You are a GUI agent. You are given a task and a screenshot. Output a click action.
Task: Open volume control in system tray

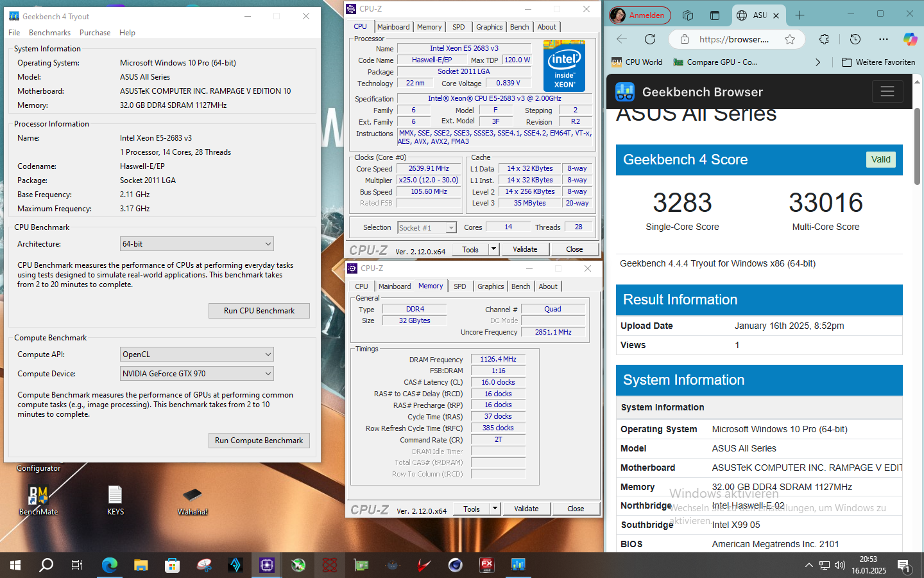click(840, 565)
